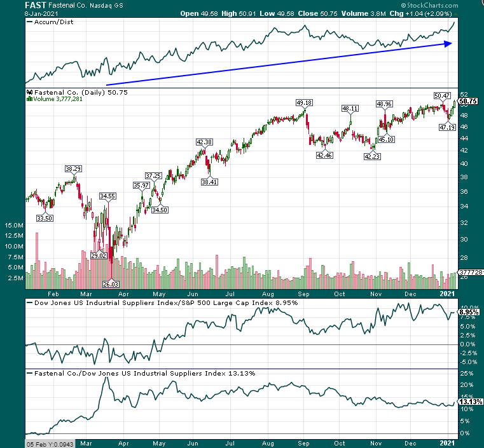Viewport: 484px width, 448px height.
Task: Click the Low 49.58 value
Action: click(x=277, y=13)
